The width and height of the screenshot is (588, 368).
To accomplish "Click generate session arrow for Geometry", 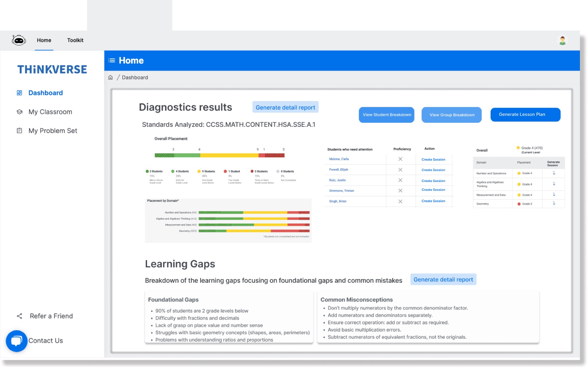I will click(x=554, y=203).
